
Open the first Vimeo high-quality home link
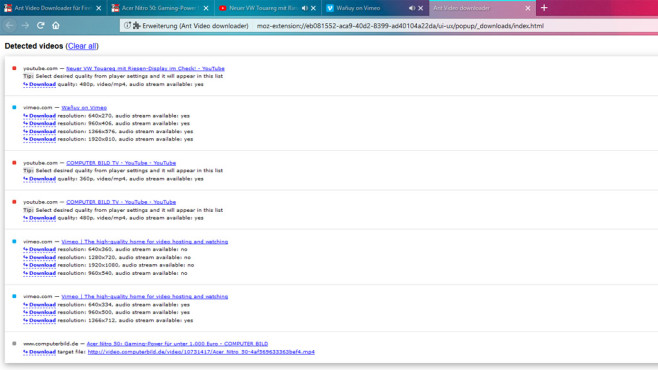[x=145, y=242]
